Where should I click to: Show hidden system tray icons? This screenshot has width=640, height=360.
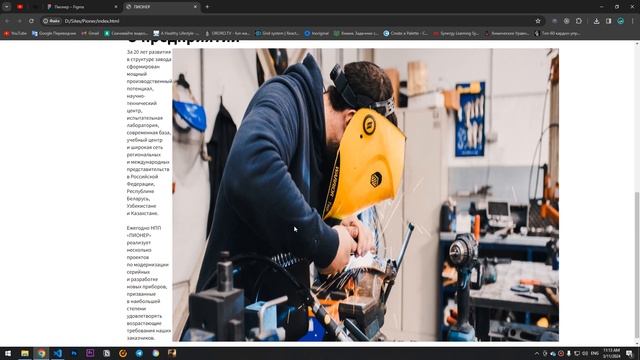click(537, 353)
